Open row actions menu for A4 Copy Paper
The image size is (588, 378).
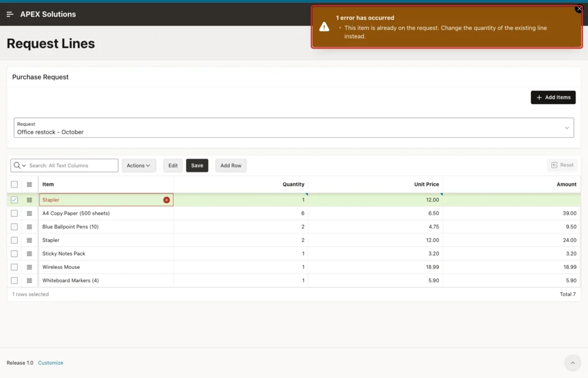tap(29, 213)
